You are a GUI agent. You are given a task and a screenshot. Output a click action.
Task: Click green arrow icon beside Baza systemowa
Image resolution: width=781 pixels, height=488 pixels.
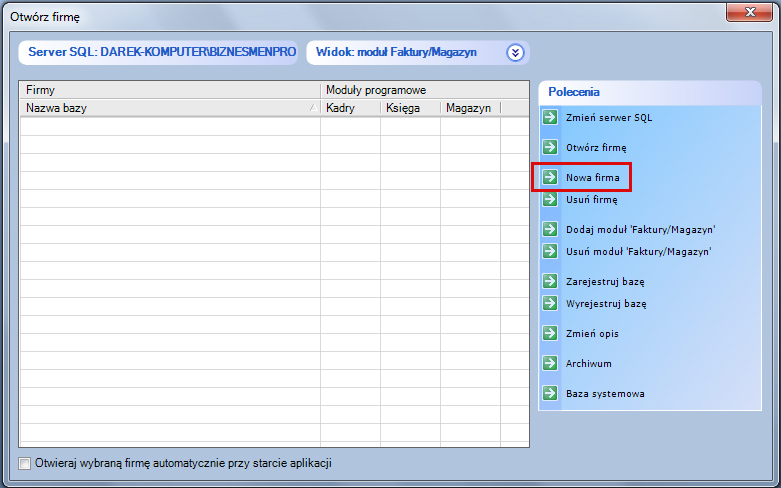point(550,393)
